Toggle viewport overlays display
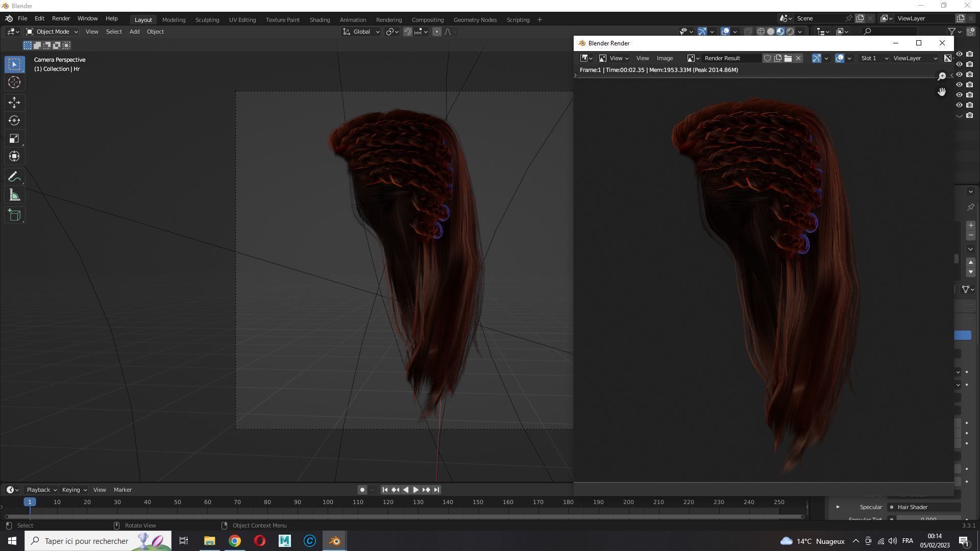This screenshot has width=980, height=551. click(725, 32)
